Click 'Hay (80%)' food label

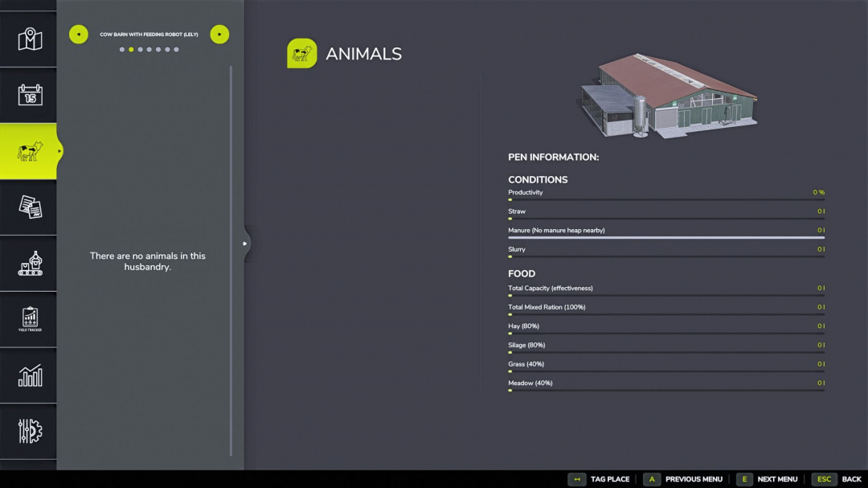point(524,326)
